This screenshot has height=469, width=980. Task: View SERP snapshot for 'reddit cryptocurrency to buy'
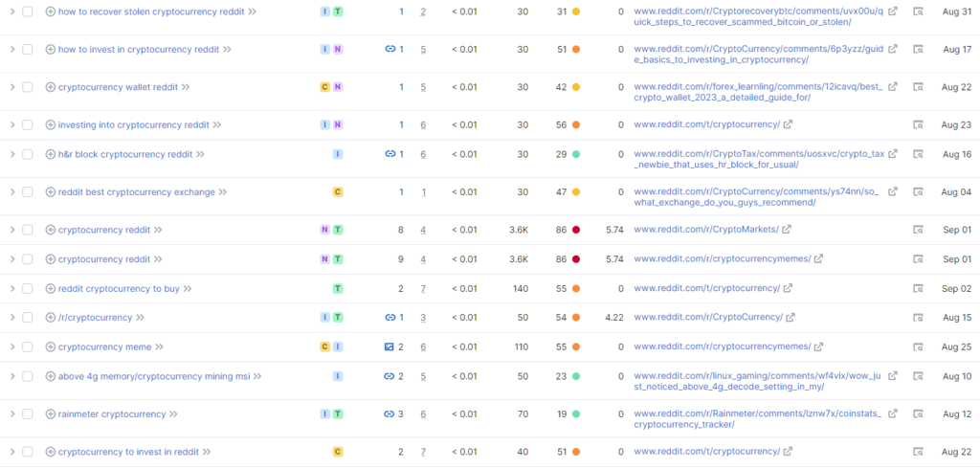(918, 288)
